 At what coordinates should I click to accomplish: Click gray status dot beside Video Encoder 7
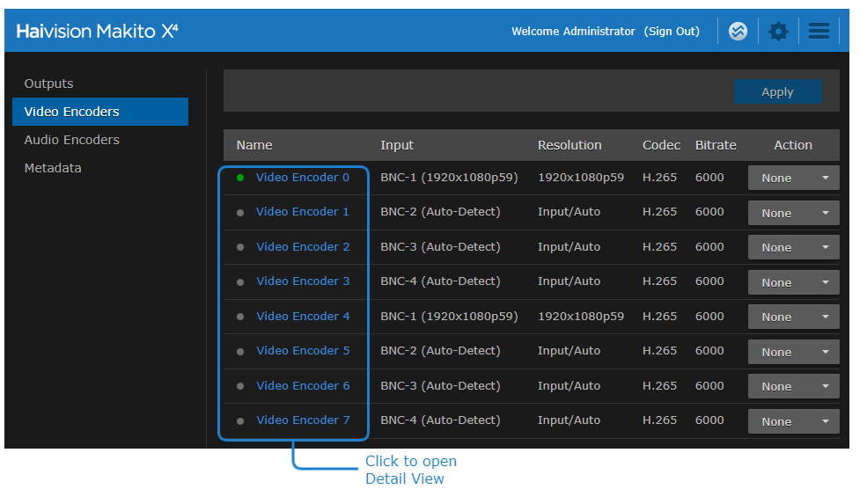tap(240, 420)
